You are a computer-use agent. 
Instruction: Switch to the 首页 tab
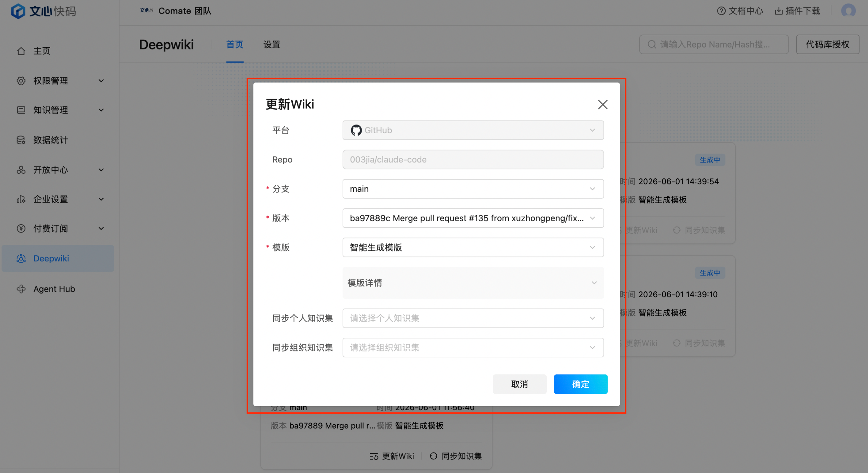235,45
